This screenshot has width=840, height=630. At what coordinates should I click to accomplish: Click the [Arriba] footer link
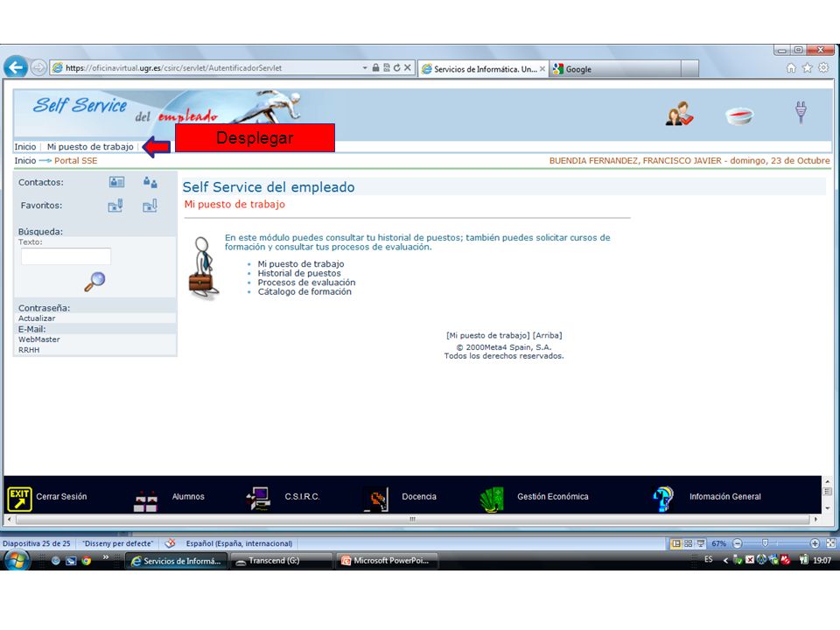(x=548, y=335)
